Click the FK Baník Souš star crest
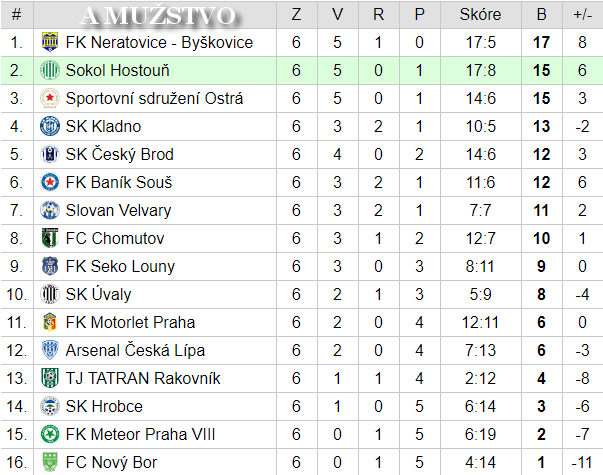The image size is (603, 475). coord(50,182)
